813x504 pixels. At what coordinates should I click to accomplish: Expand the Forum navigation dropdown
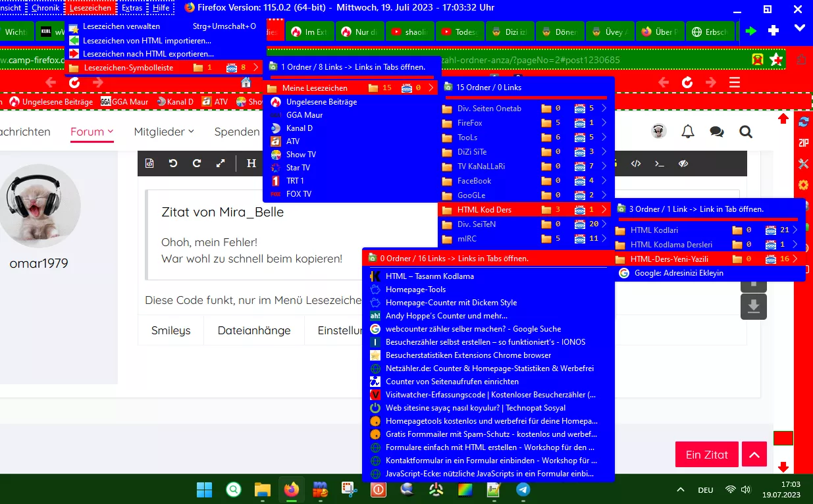pos(92,132)
